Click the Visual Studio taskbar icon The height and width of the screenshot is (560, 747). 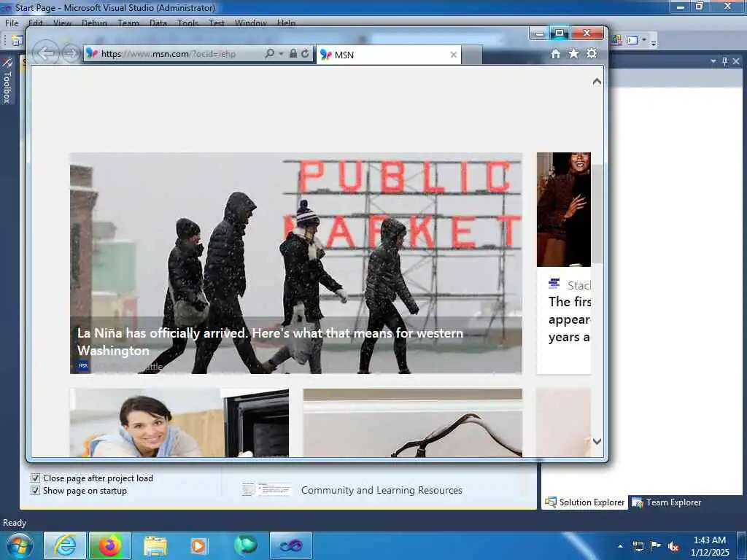tap(290, 545)
